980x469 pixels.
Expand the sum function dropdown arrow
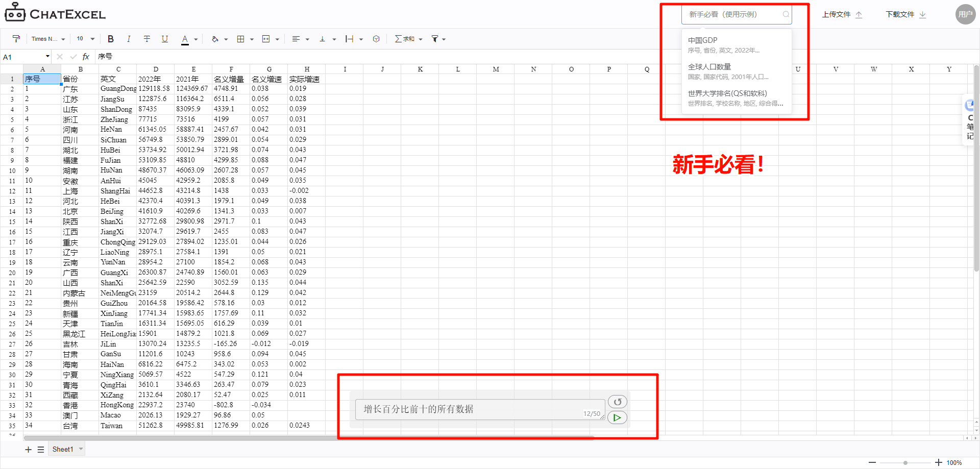(421, 39)
